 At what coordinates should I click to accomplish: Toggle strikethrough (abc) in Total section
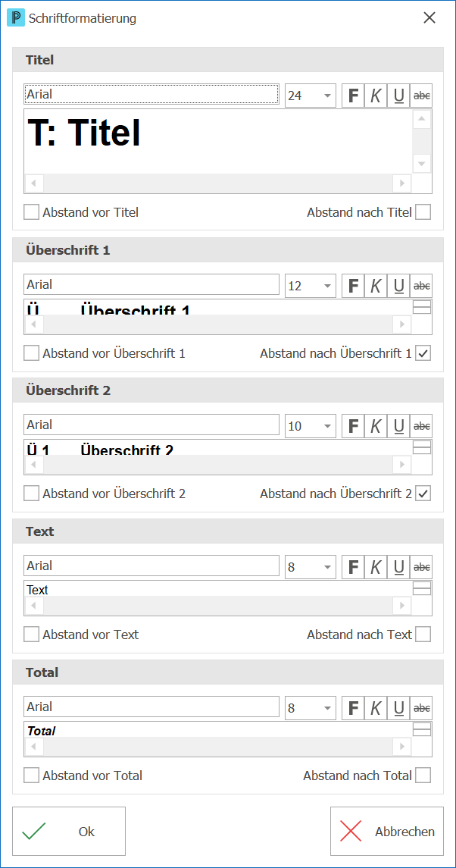tap(421, 708)
